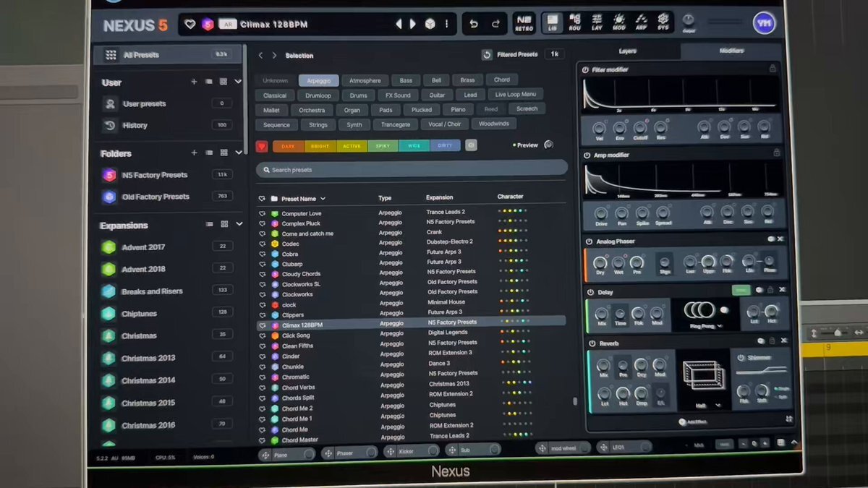This screenshot has height=488, width=868.
Task: Navigate back in the Selection browser
Action: click(x=261, y=55)
